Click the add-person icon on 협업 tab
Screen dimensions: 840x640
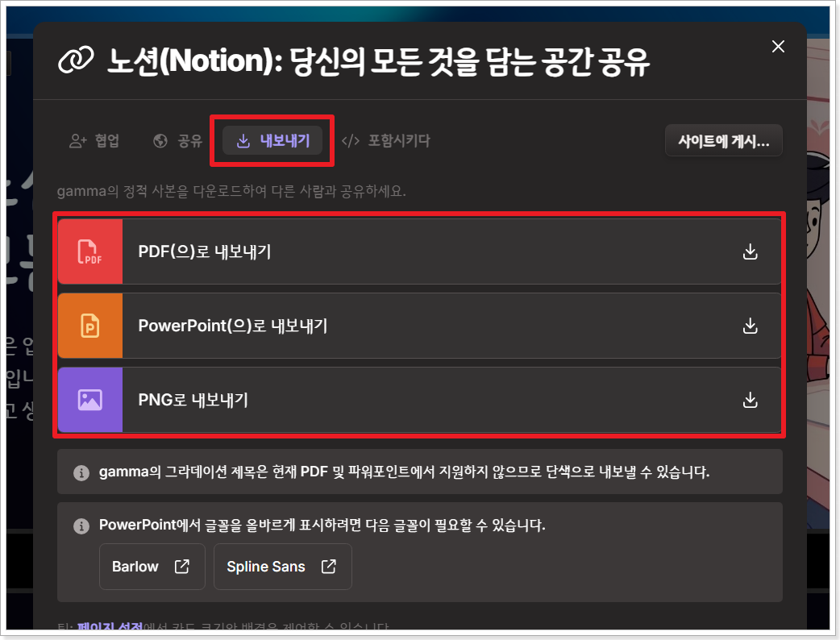(78, 141)
